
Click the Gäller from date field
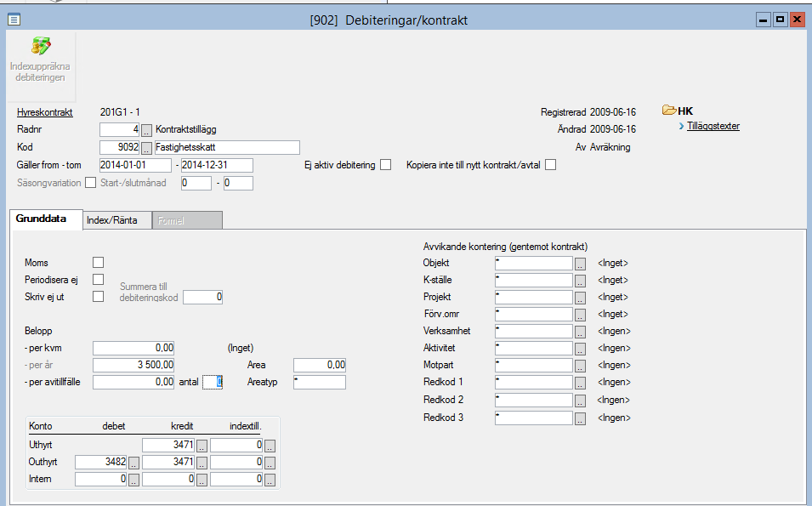point(135,165)
